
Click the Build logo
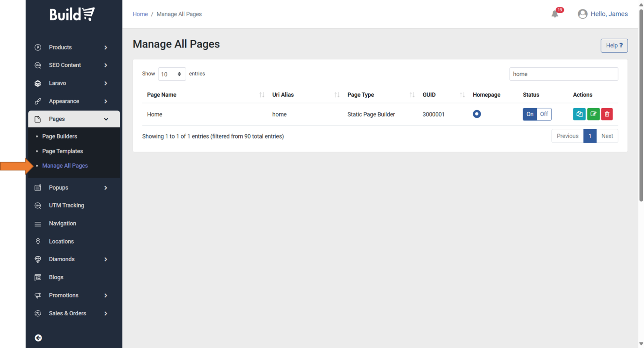pos(72,14)
